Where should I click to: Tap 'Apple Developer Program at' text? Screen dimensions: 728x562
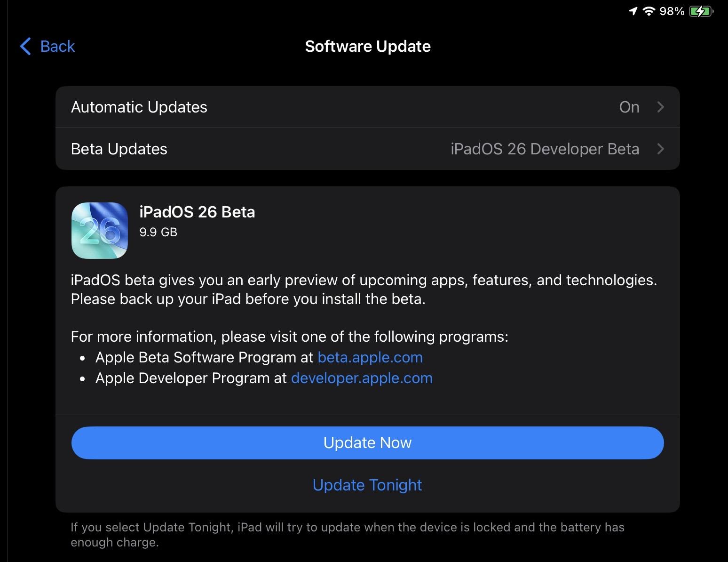pyautogui.click(x=191, y=378)
